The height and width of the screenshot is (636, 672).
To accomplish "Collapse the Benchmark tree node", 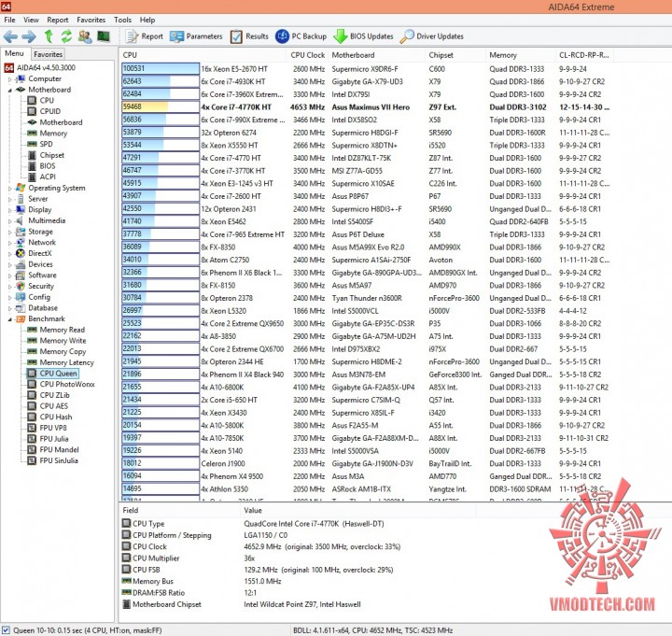I will (x=10, y=319).
